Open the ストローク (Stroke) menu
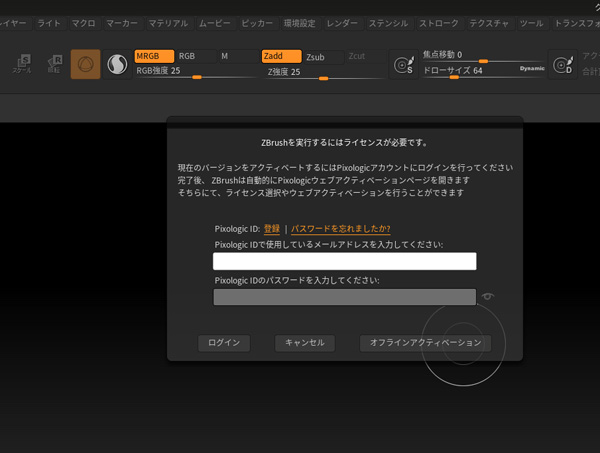600x453 pixels. [439, 23]
